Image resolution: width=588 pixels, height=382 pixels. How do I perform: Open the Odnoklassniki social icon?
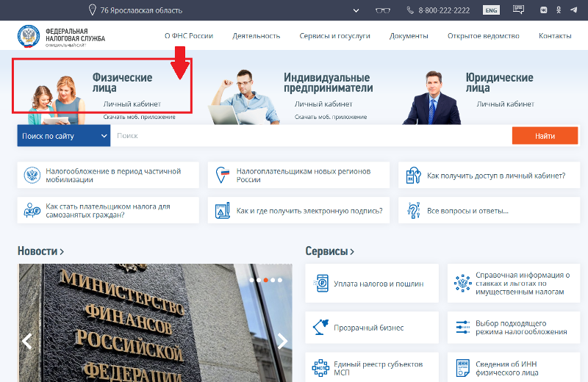[x=559, y=10]
